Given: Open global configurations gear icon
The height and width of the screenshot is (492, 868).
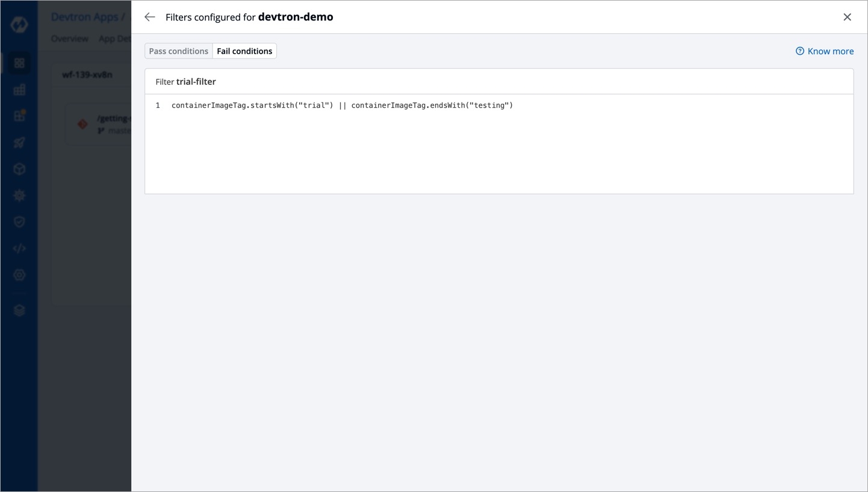Looking at the screenshot, I should tap(19, 275).
